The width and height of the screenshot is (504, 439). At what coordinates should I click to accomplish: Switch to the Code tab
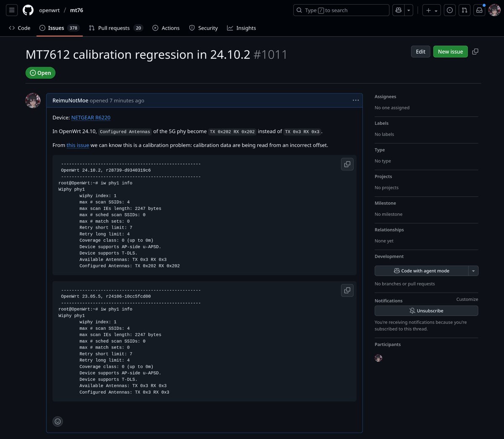[19, 28]
